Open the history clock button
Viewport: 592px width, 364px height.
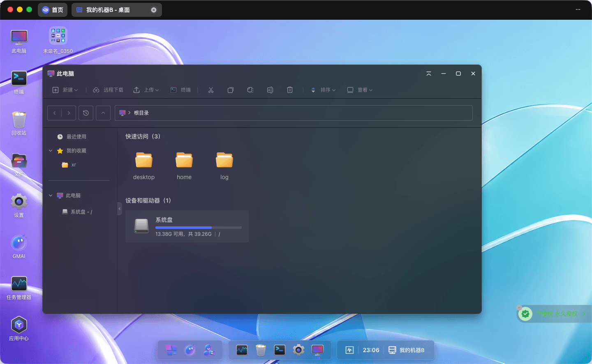86,113
